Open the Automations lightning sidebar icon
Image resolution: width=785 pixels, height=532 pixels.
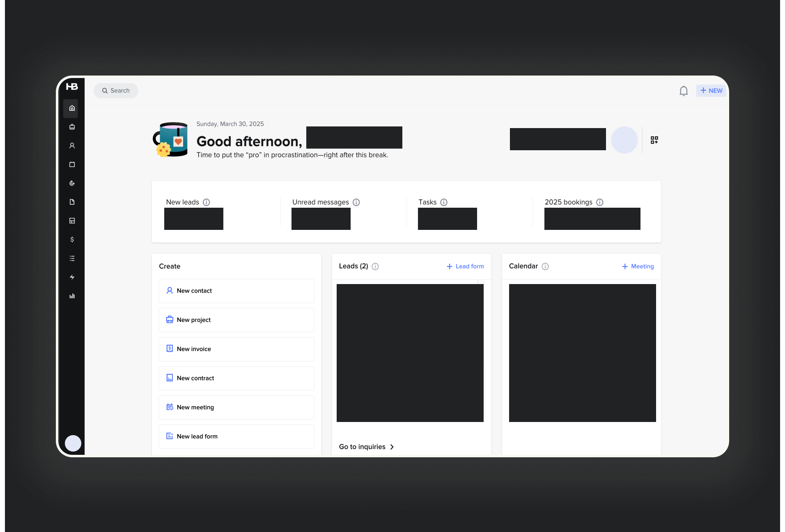point(72,277)
